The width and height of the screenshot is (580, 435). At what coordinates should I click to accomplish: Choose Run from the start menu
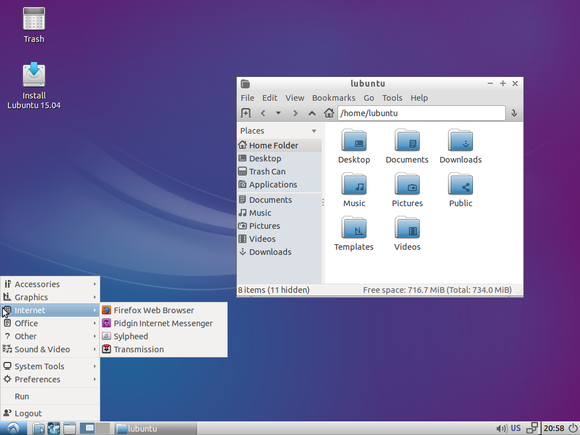tap(50, 397)
